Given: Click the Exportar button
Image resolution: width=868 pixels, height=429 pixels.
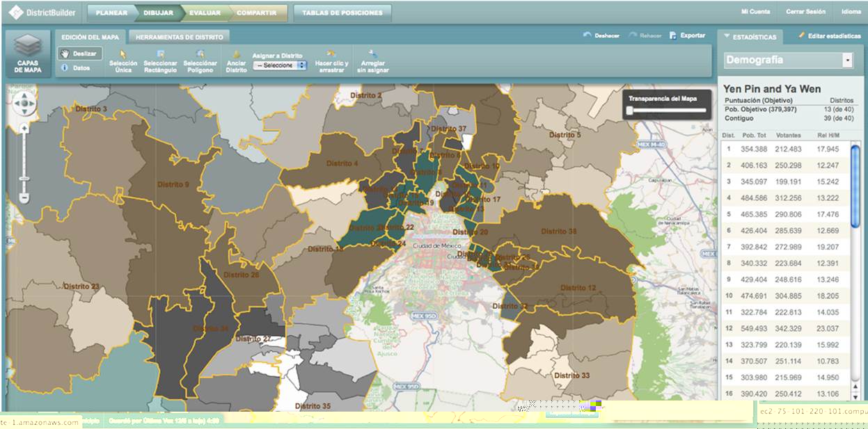Looking at the screenshot, I should [687, 35].
